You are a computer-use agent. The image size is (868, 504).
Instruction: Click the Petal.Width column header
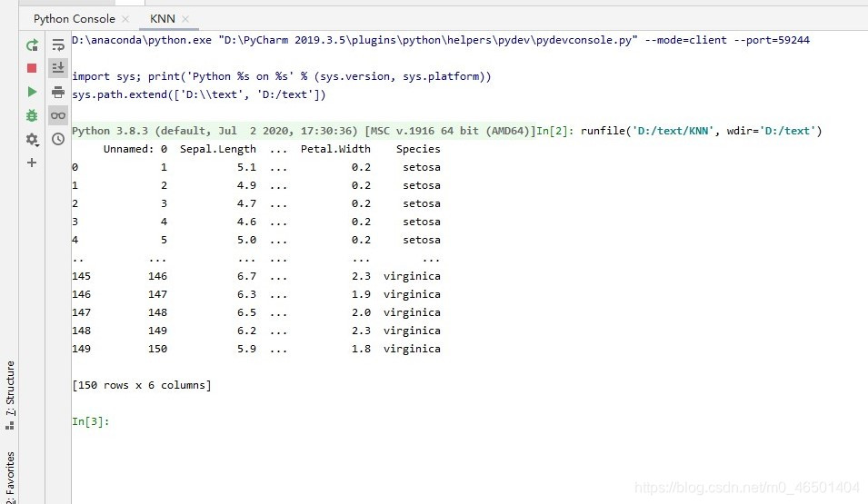click(335, 149)
